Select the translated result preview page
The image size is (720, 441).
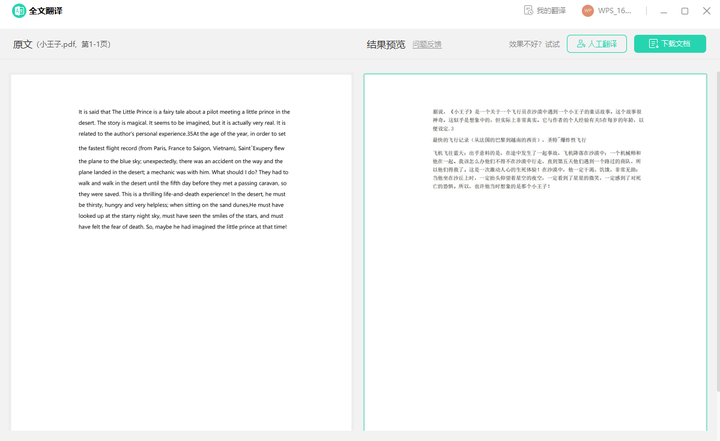[535, 252]
